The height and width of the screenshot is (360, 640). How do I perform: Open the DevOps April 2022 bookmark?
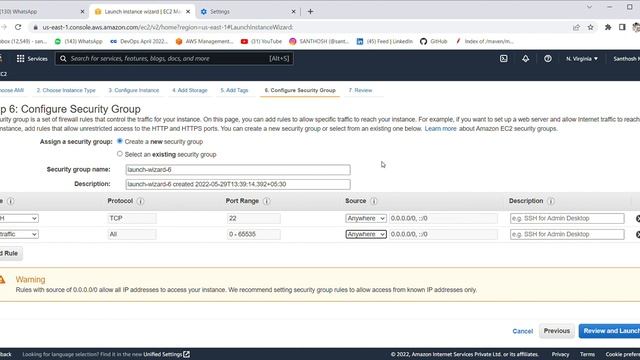click(x=139, y=41)
